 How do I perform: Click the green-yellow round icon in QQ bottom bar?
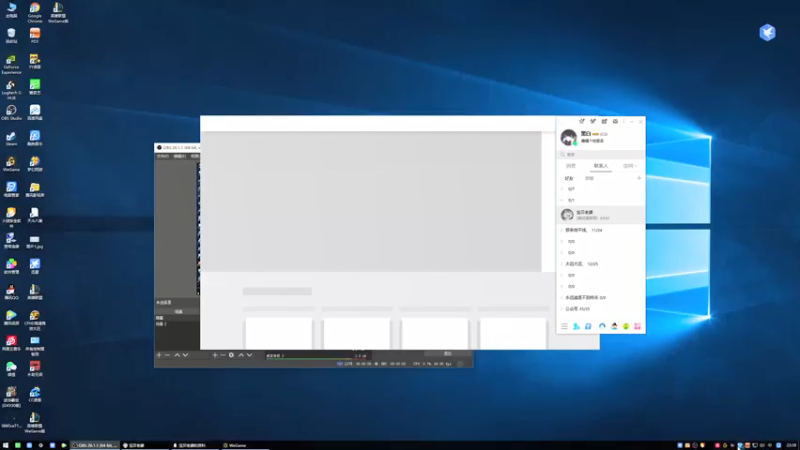pyautogui.click(x=626, y=326)
